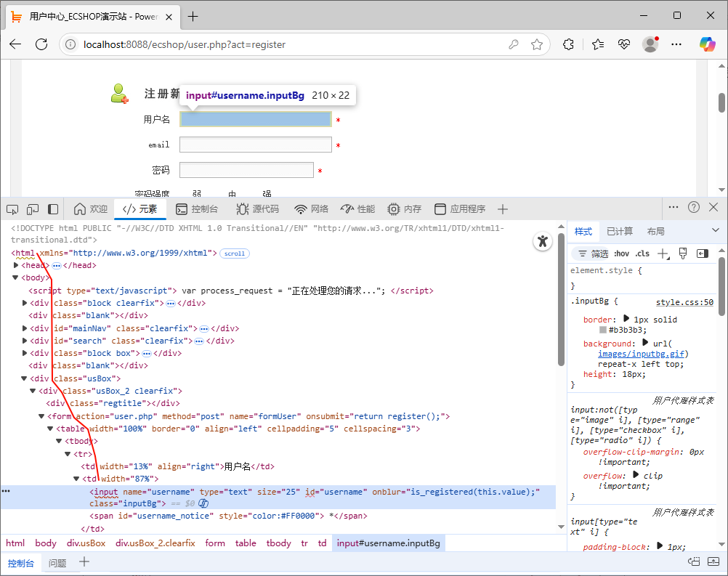Close the ECSHOP user center tab
This screenshot has width=728, height=576.
(x=169, y=17)
